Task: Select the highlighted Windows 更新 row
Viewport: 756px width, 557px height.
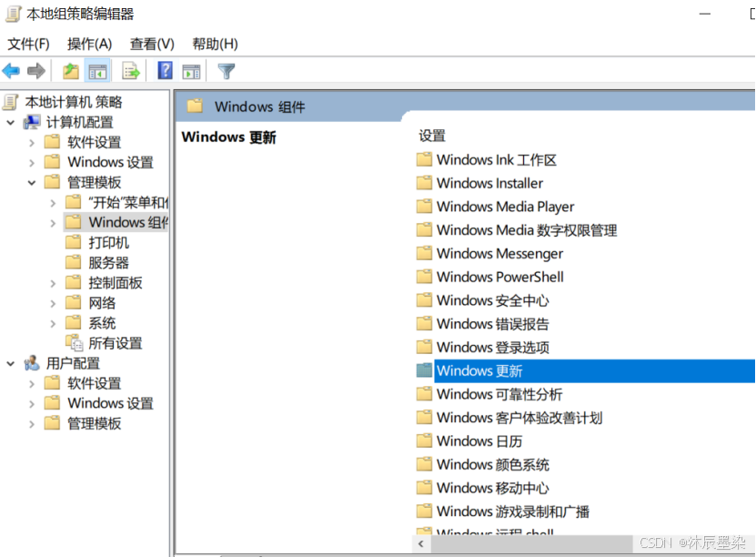Action: tap(594, 370)
